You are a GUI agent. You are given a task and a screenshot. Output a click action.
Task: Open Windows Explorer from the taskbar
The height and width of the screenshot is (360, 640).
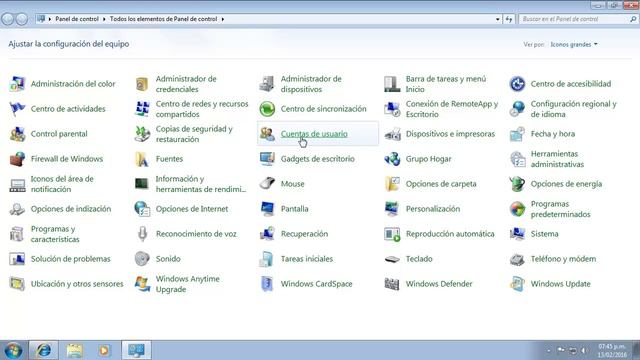pyautogui.click(x=74, y=350)
